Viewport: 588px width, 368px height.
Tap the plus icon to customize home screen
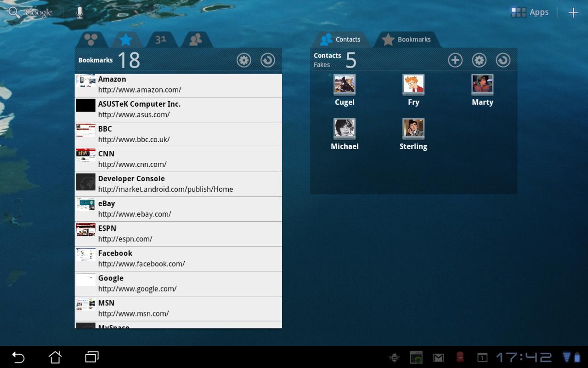[x=573, y=13]
